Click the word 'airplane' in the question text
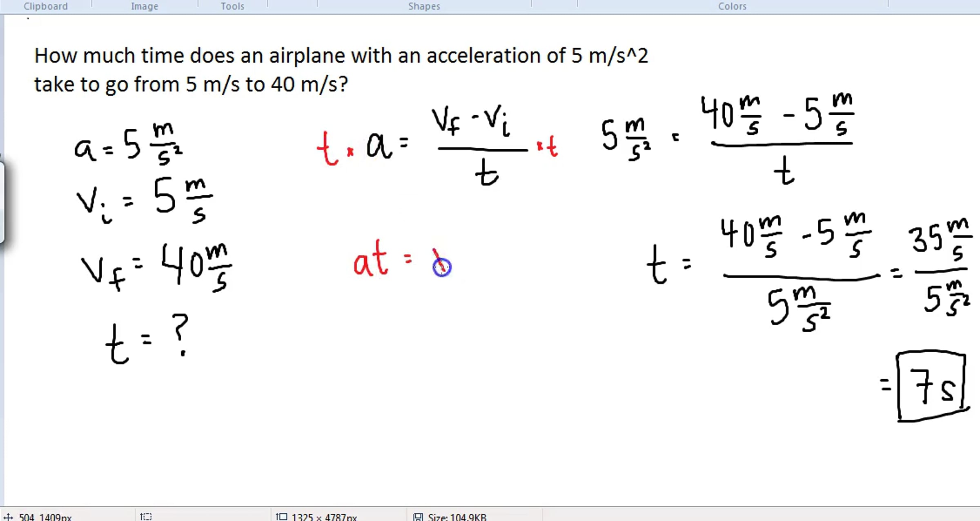 (307, 56)
